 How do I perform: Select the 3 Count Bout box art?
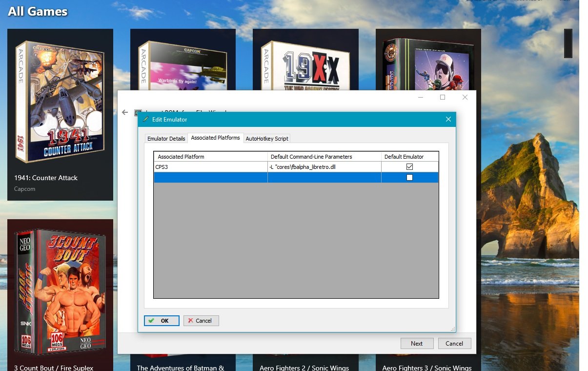coord(60,291)
